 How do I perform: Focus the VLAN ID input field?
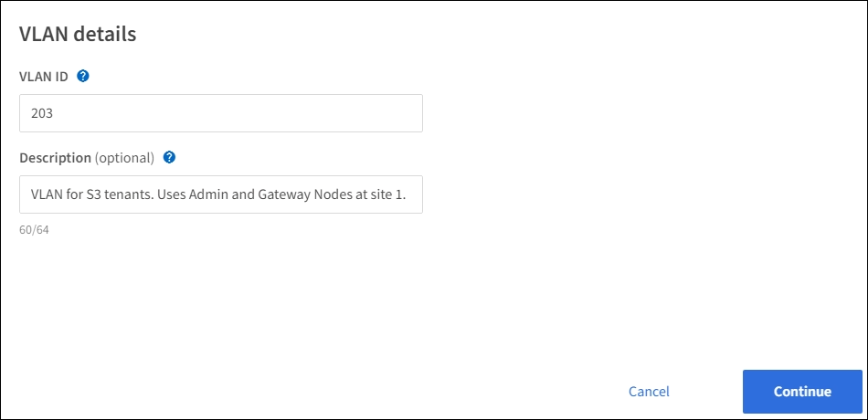220,113
